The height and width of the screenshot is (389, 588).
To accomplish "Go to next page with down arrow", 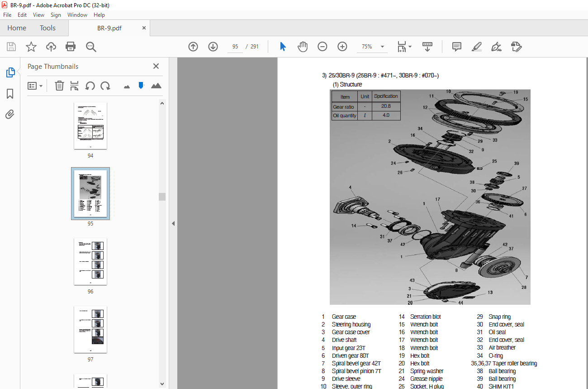I will [213, 47].
